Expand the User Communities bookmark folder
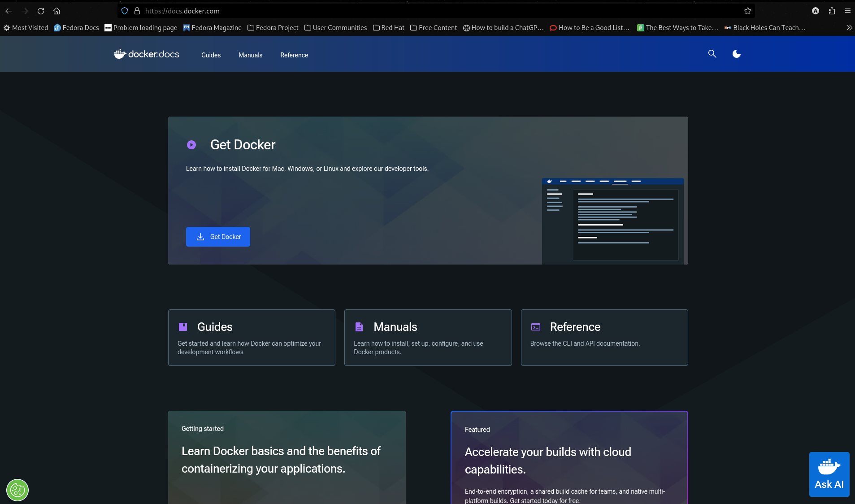 tap(335, 28)
